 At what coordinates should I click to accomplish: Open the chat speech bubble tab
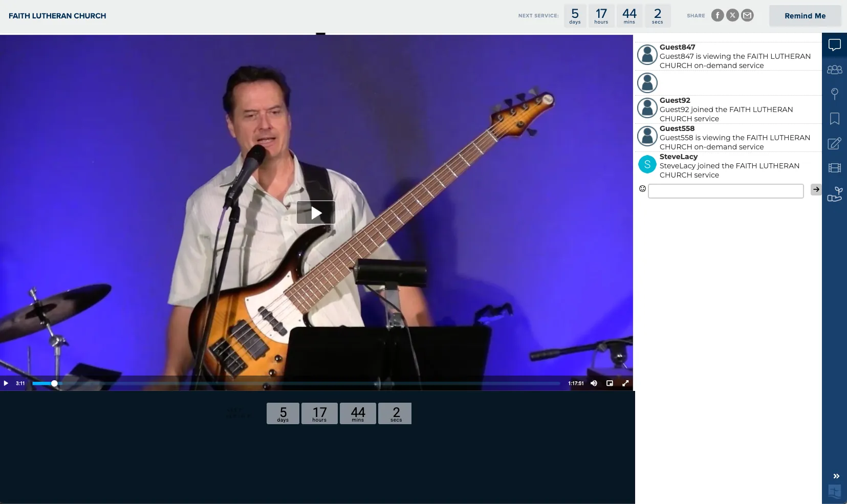pos(834,45)
